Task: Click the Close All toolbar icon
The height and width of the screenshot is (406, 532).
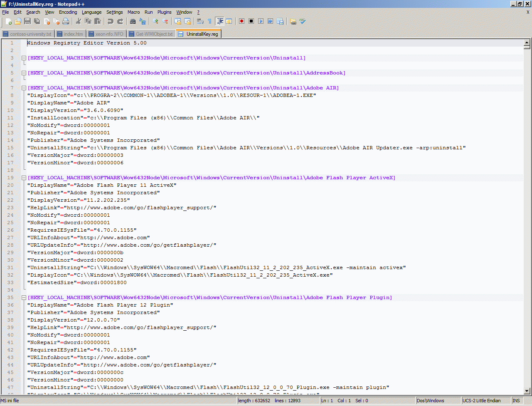Action: (x=56, y=21)
